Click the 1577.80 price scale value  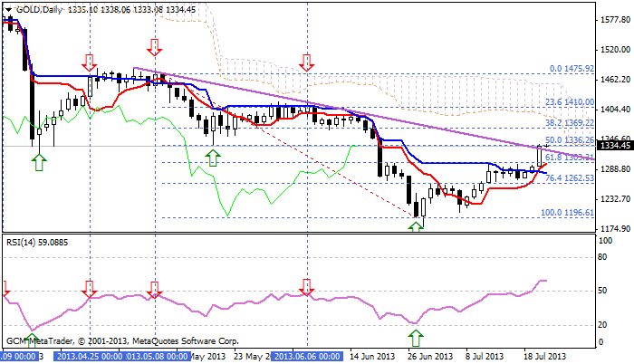click(x=616, y=20)
